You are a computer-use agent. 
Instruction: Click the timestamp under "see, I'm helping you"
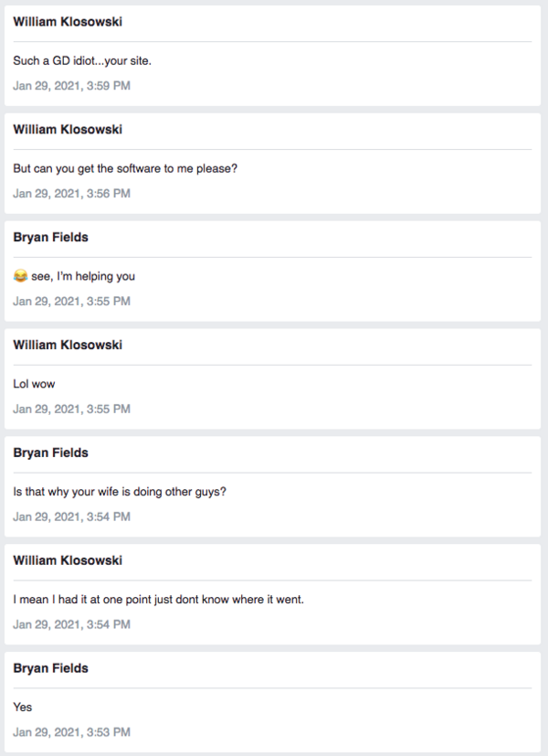click(x=71, y=302)
